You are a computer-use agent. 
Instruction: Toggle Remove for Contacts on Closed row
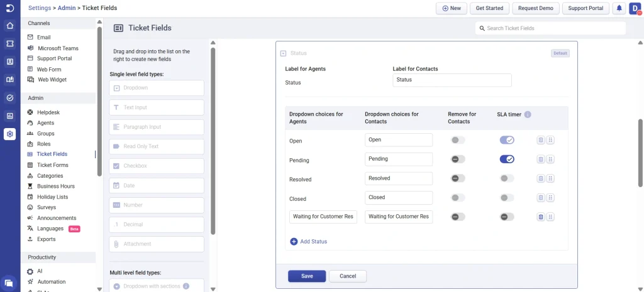[x=458, y=198]
